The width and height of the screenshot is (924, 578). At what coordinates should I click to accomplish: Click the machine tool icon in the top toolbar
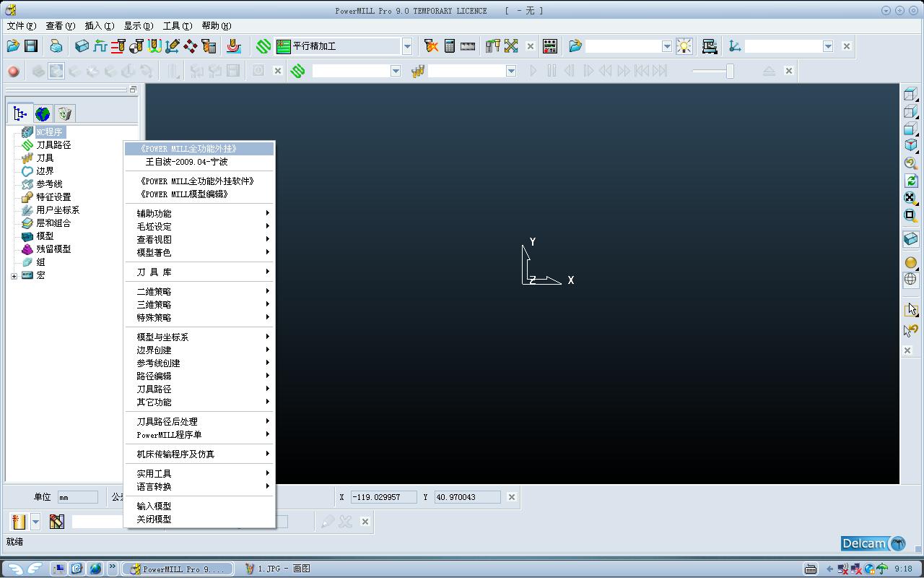tap(710, 46)
